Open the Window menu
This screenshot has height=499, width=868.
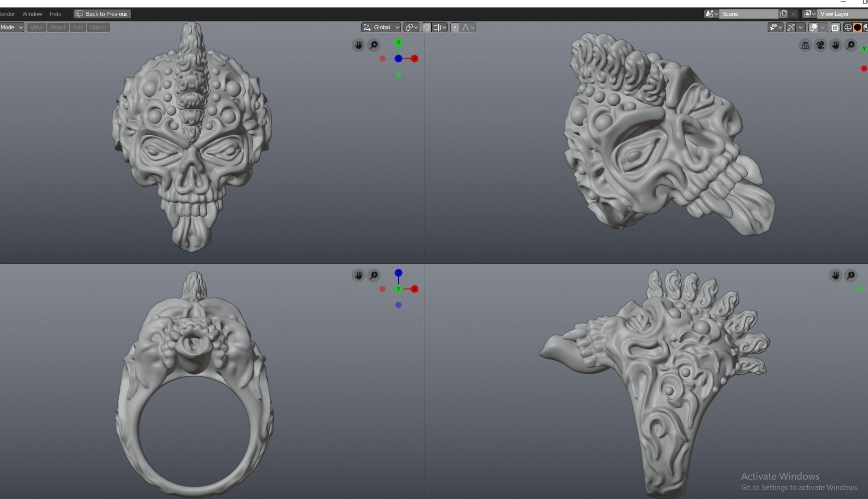click(32, 14)
